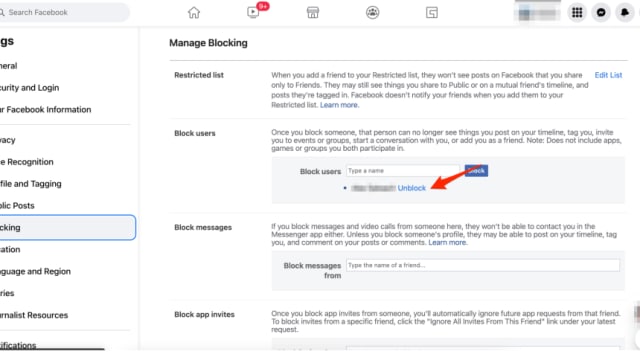640x360 pixels.
Task: Click the blurred profile button
Action: (x=538, y=13)
